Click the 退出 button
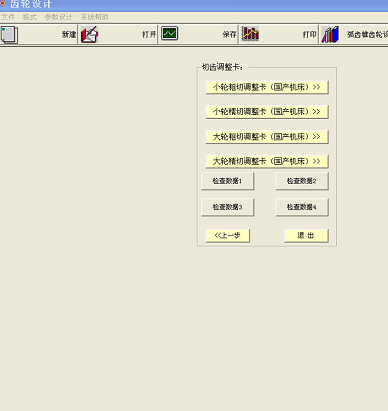The width and height of the screenshot is (388, 411). 306,236
